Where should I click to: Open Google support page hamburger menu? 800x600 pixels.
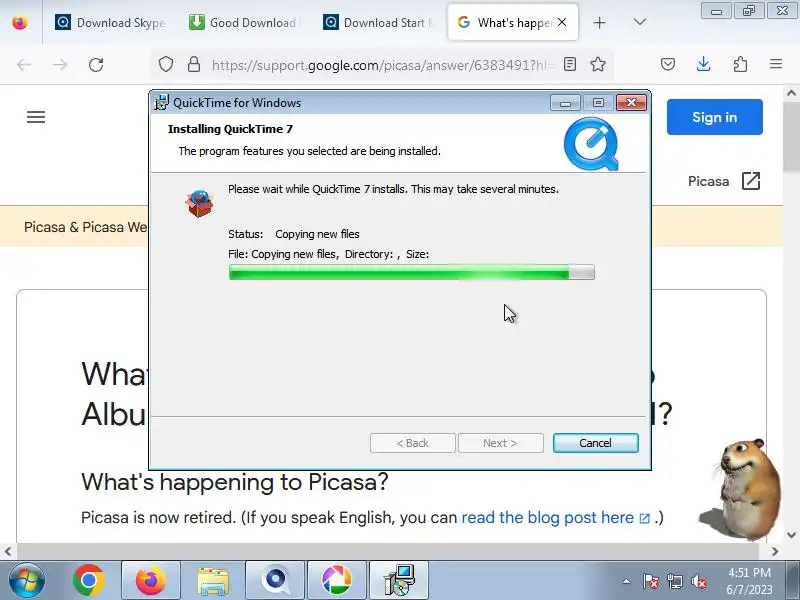[x=36, y=117]
